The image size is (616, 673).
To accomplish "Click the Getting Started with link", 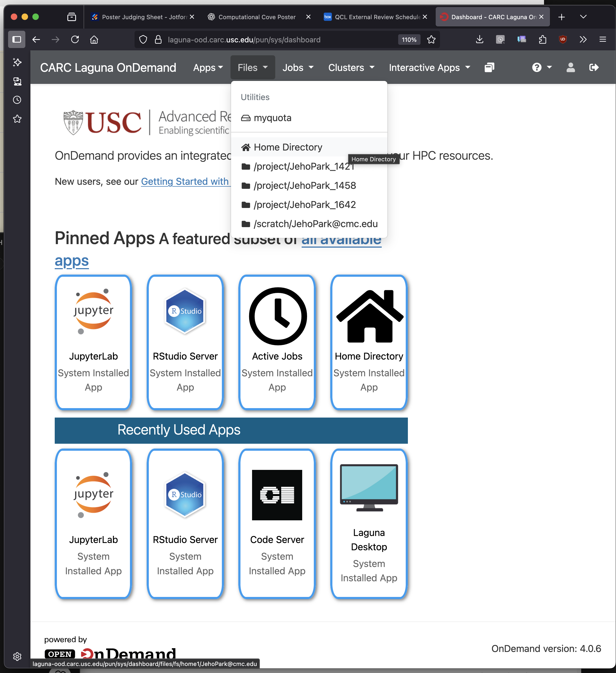I will point(185,182).
